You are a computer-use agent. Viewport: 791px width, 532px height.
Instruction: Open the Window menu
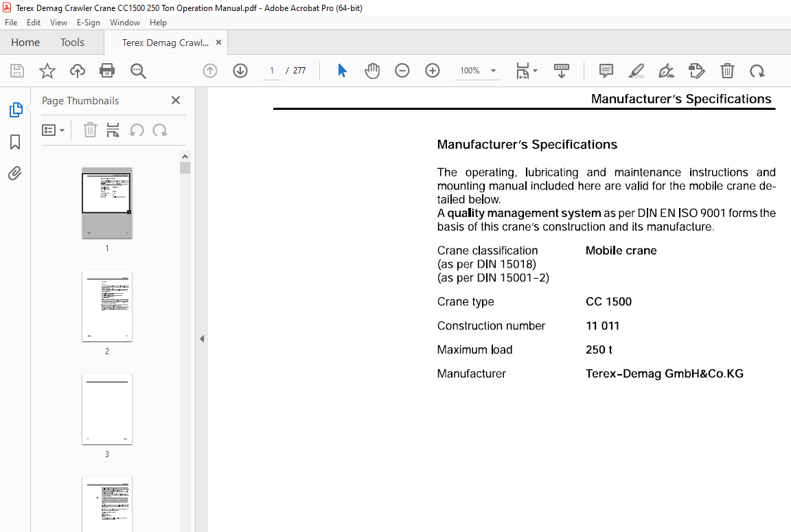(x=124, y=23)
